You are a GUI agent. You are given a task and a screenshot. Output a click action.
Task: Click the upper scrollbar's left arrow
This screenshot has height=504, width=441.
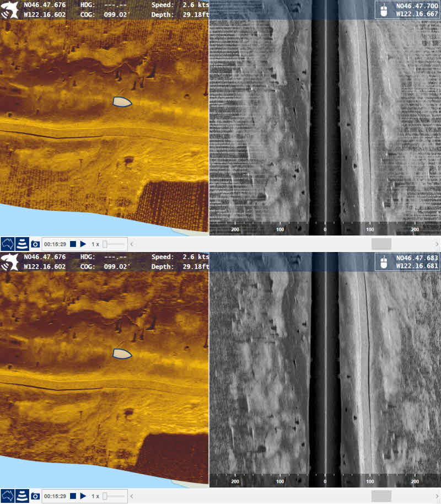coord(131,244)
